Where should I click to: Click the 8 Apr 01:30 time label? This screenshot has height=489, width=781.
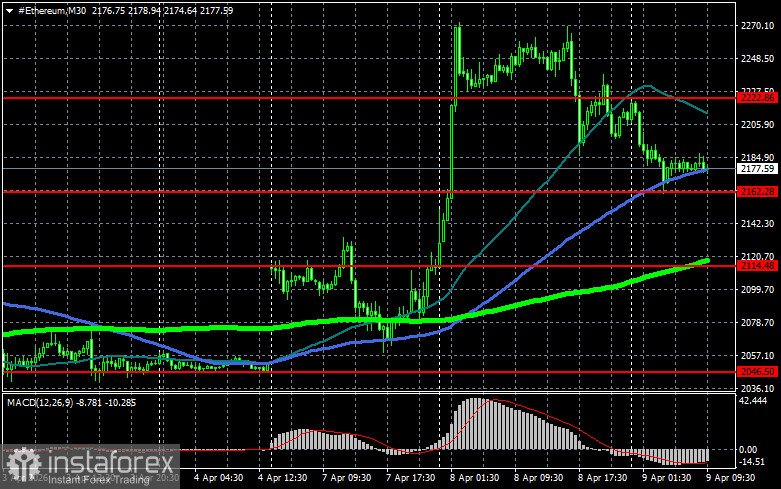pyautogui.click(x=474, y=478)
